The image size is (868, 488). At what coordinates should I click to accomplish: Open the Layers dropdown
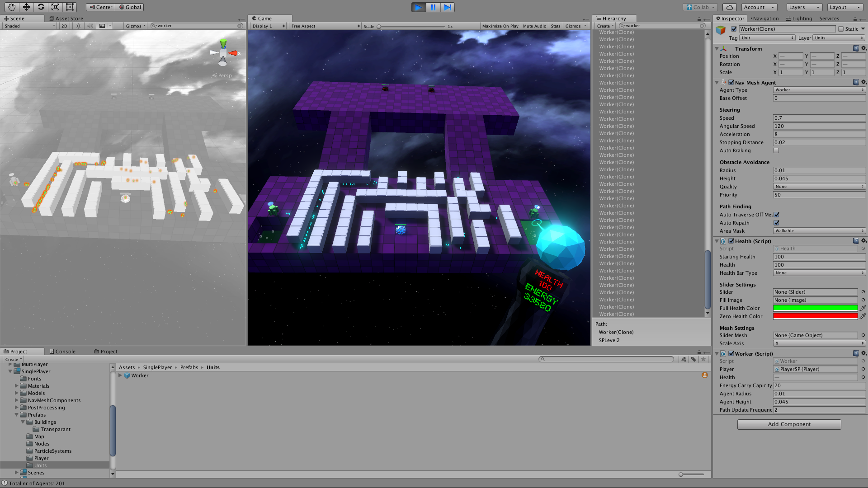tap(805, 7)
